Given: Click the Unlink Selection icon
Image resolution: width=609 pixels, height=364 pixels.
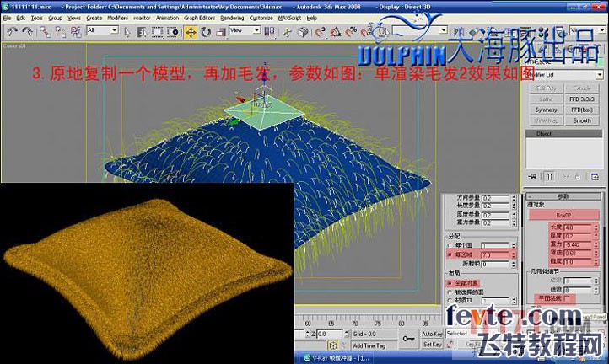Looking at the screenshot, I should coord(60,32).
